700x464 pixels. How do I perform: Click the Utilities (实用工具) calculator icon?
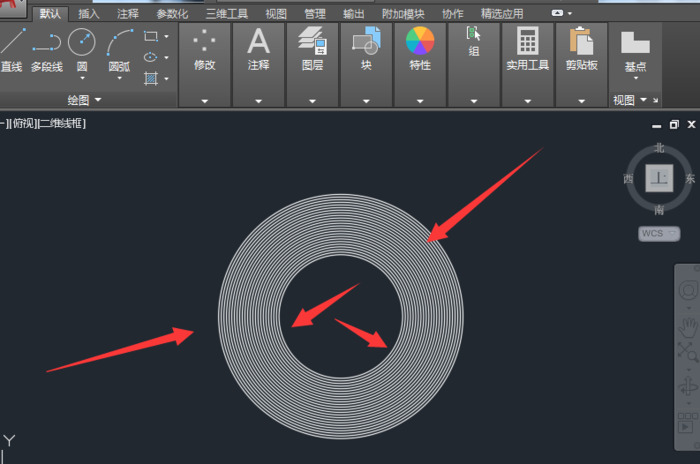point(527,41)
